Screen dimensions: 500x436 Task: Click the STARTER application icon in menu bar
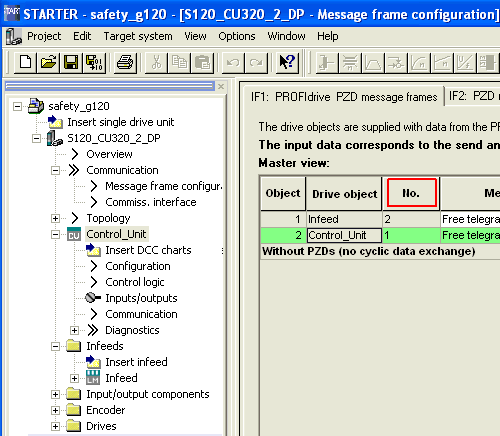(14, 37)
